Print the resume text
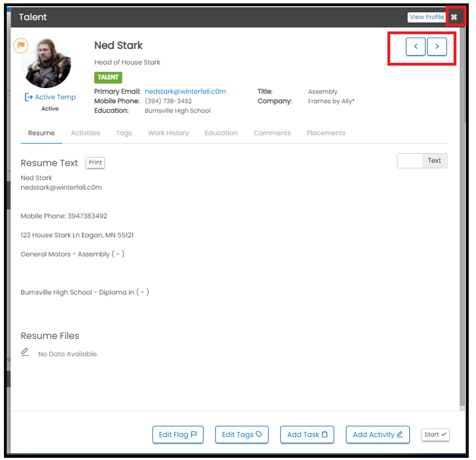Image resolution: width=476 pixels, height=460 pixels. point(95,162)
